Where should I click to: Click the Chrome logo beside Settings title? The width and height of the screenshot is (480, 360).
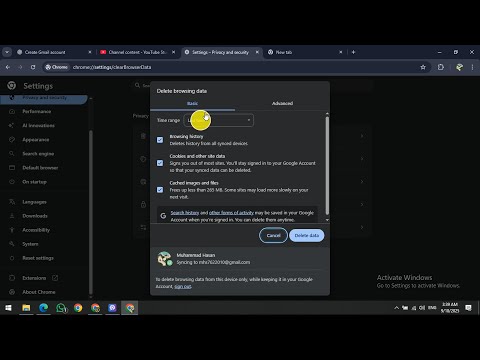(12, 86)
